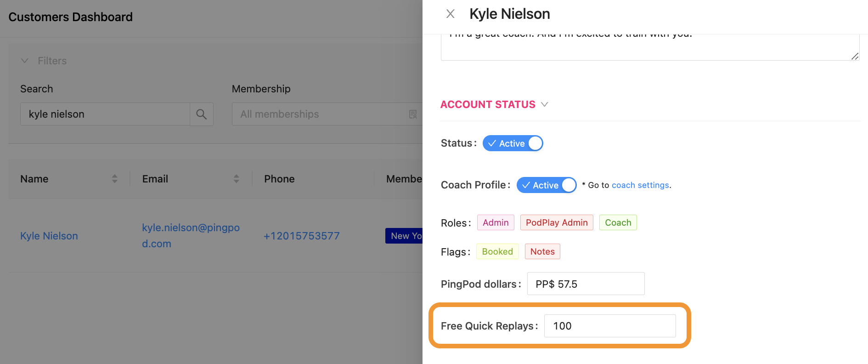Click the PodPlay Admin role tag
The image size is (868, 364).
click(557, 222)
